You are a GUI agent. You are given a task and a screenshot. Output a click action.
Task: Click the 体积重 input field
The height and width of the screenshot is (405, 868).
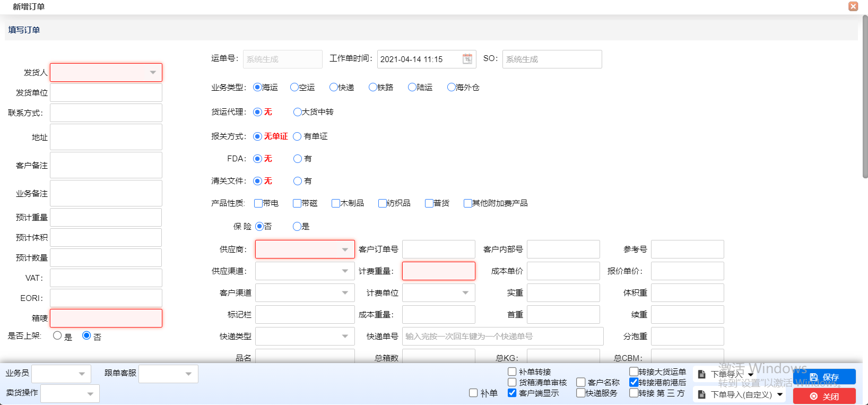(688, 292)
